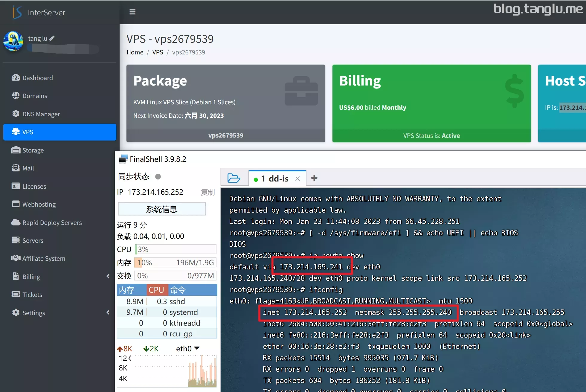Click the Rapid Deploy Servers cloud icon

click(x=16, y=222)
